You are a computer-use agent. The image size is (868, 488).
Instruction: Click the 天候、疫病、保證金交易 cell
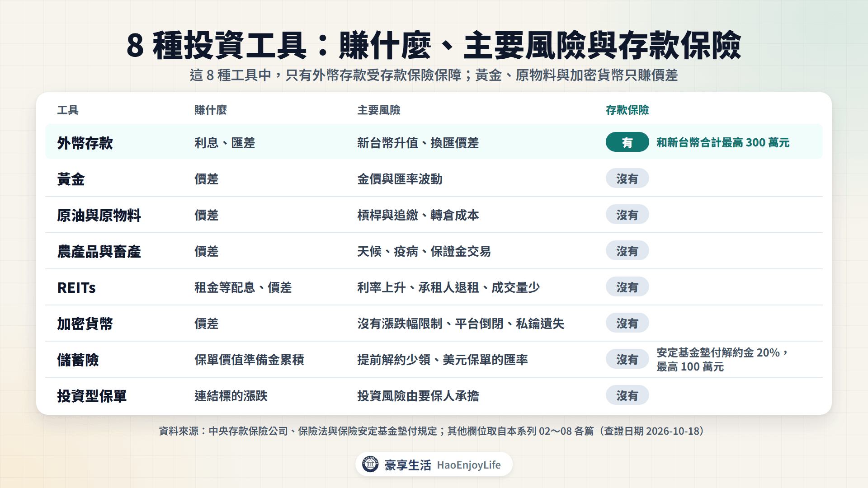(424, 251)
